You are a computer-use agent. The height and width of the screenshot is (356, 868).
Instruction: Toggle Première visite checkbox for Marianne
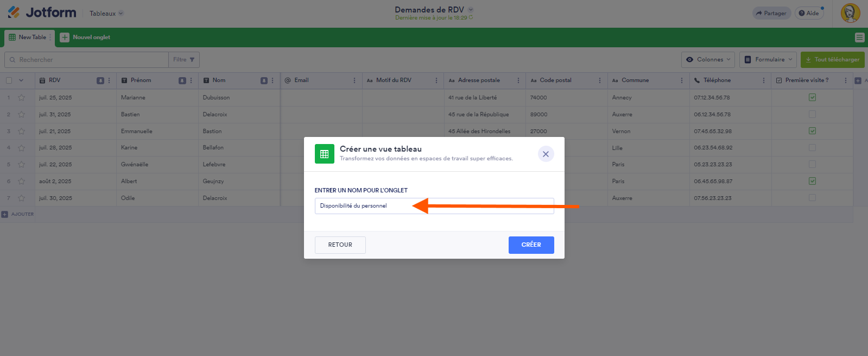pos(812,97)
